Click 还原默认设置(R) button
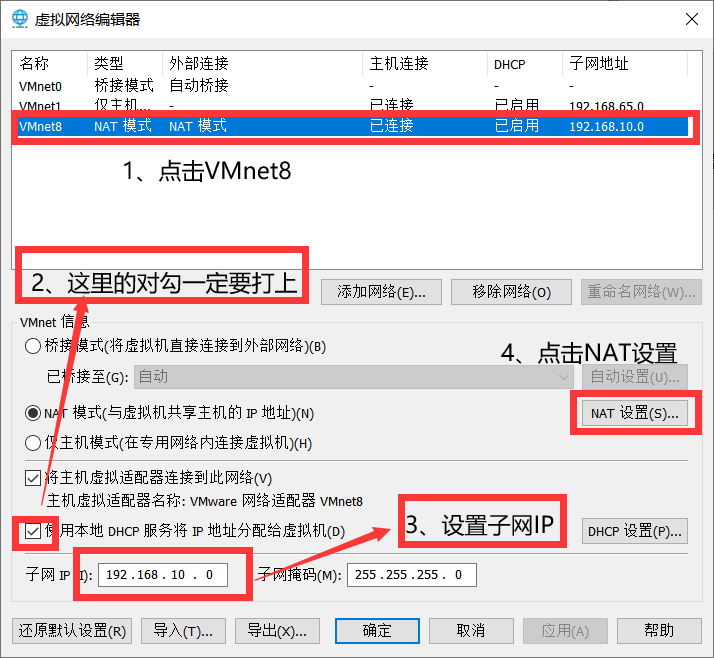The height and width of the screenshot is (658, 714). click(x=72, y=631)
